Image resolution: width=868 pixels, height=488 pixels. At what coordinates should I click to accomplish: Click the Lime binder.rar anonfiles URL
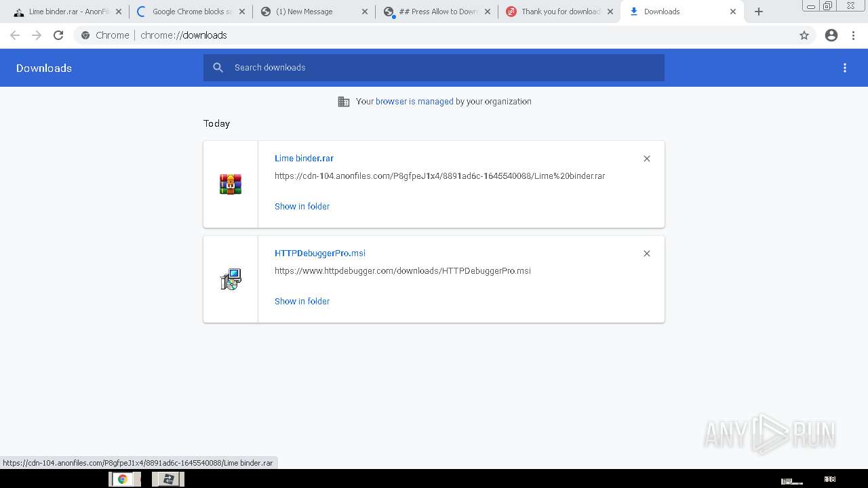439,176
